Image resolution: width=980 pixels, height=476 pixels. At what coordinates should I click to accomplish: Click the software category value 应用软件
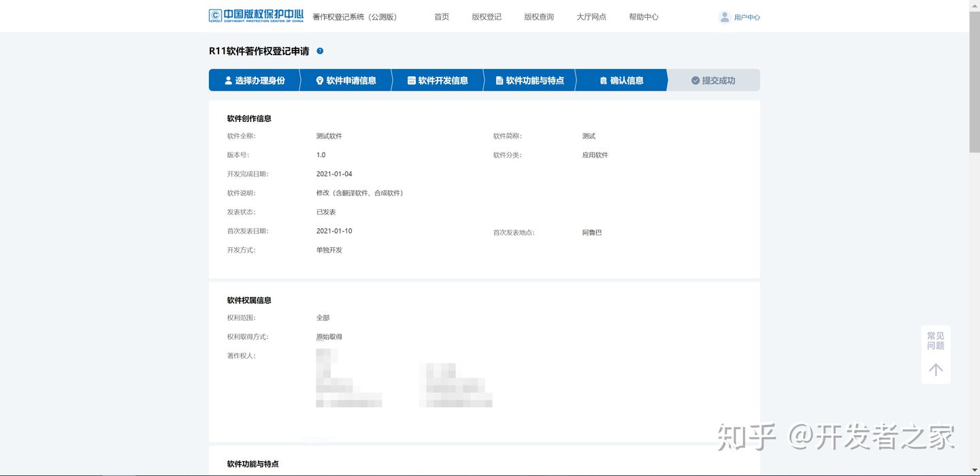(595, 155)
